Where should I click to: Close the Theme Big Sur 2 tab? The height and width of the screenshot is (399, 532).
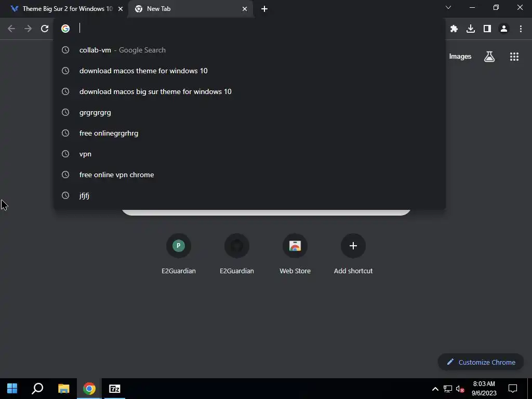point(121,9)
